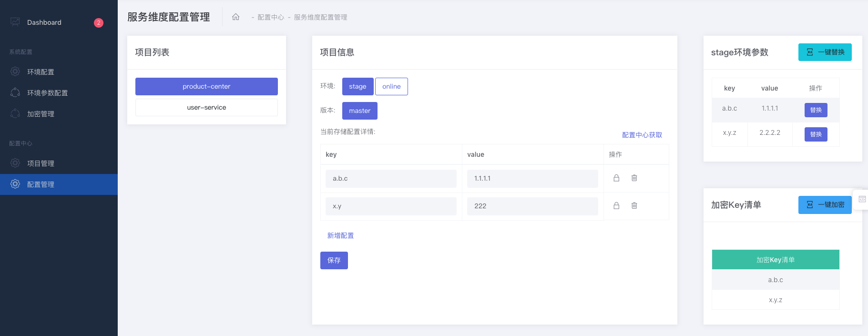
Task: Open 项目管理 in sidebar
Action: tap(59, 163)
